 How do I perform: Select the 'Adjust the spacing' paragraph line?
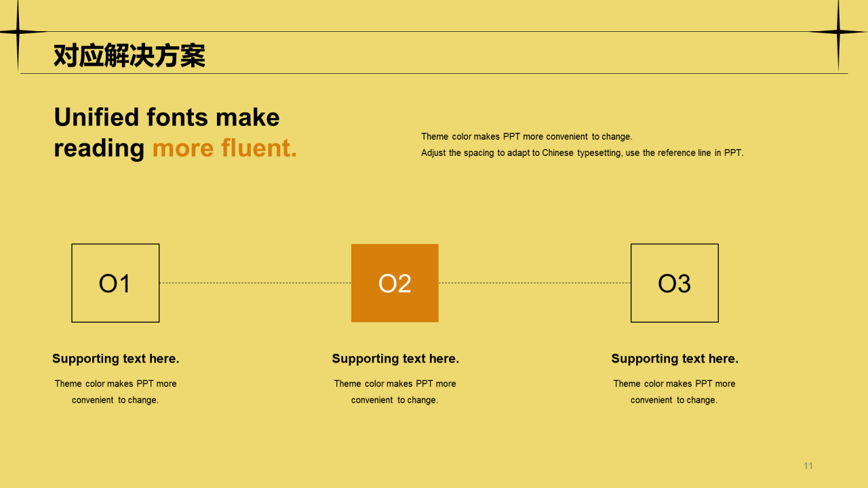(583, 152)
